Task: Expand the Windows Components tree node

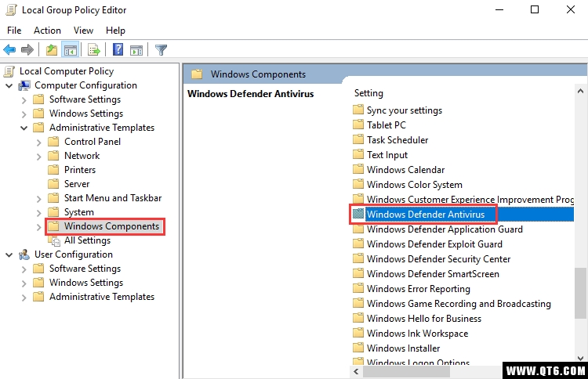Action: tap(39, 227)
